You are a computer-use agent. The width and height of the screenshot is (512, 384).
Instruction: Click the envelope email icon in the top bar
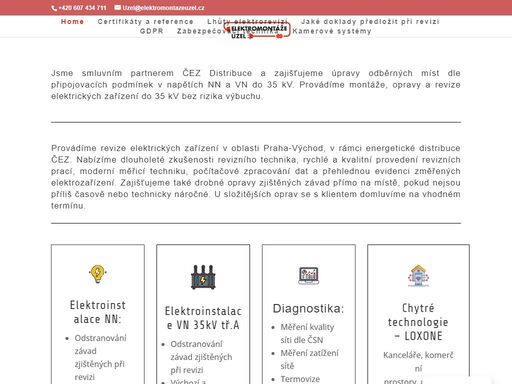coord(117,7)
